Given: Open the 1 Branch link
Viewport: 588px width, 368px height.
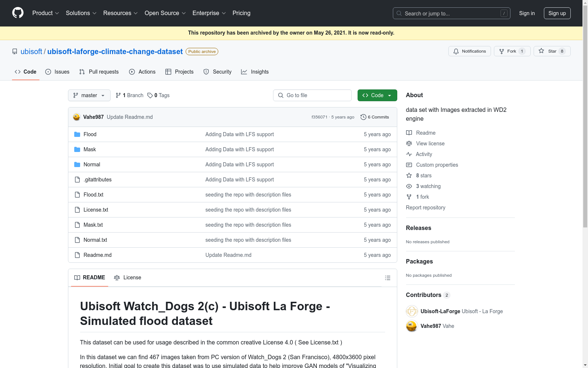Looking at the screenshot, I should (x=129, y=95).
